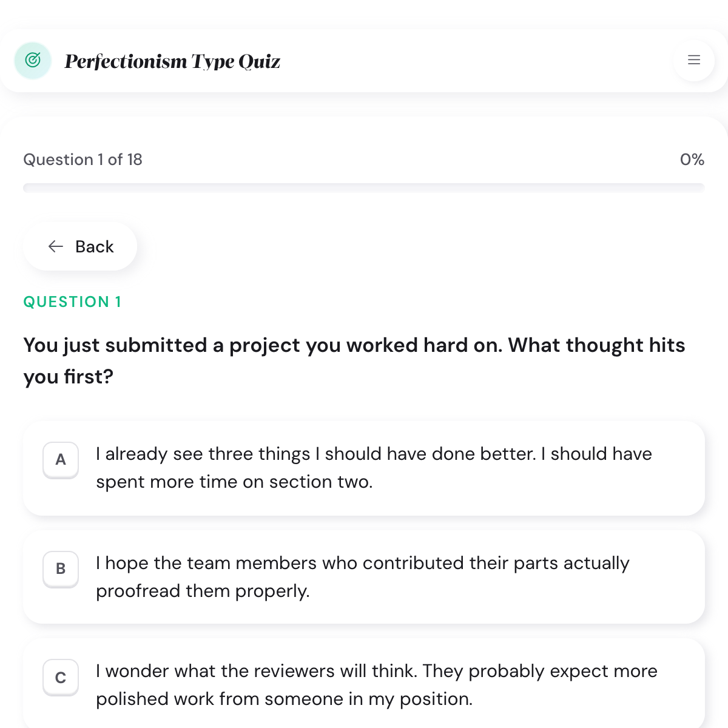Screen dimensions: 728x728
Task: Click the 'Question 1 of 18' counter text
Action: coord(83,160)
